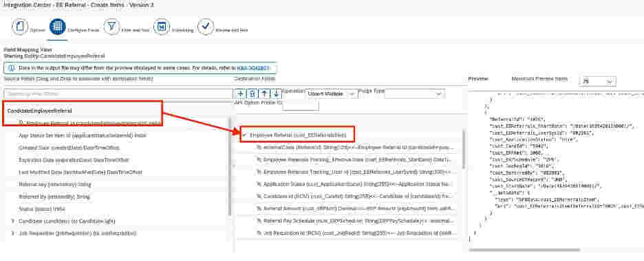644x261 pixels.
Task: Go to the Filter and Sort funnel icon
Action: pyautogui.click(x=111, y=27)
